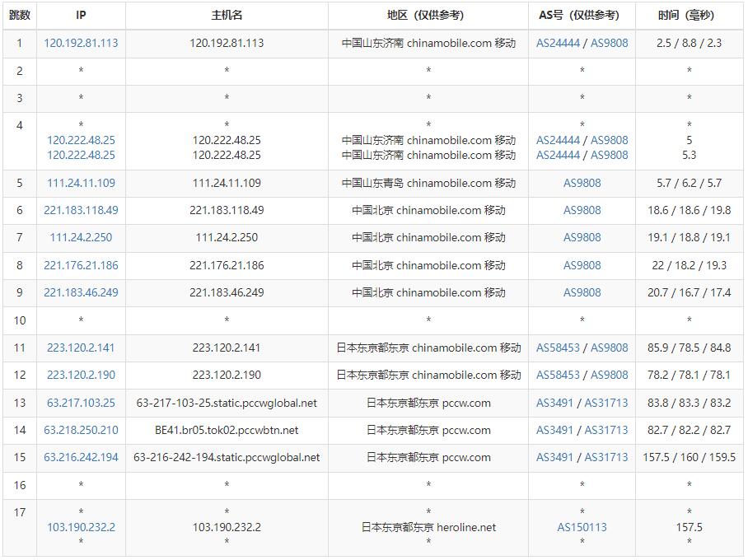Click the 63.217.103.25 IP link
This screenshot has height=560, width=748.
[x=81, y=403]
